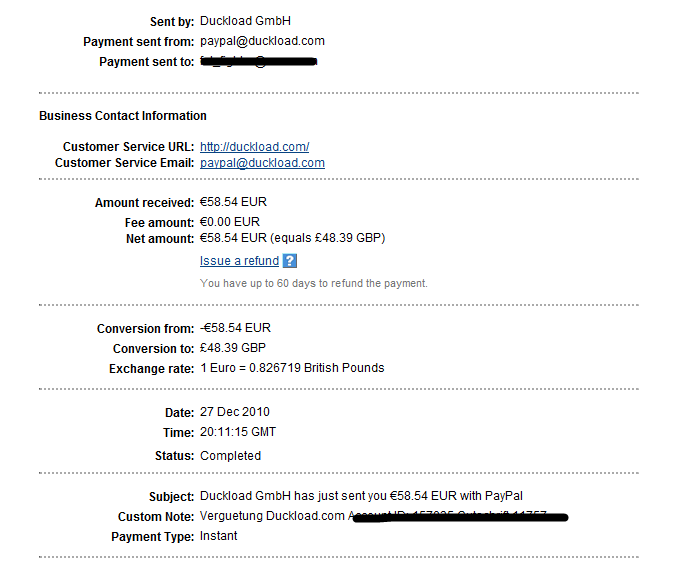Click the Exchange rate value

tap(292, 368)
